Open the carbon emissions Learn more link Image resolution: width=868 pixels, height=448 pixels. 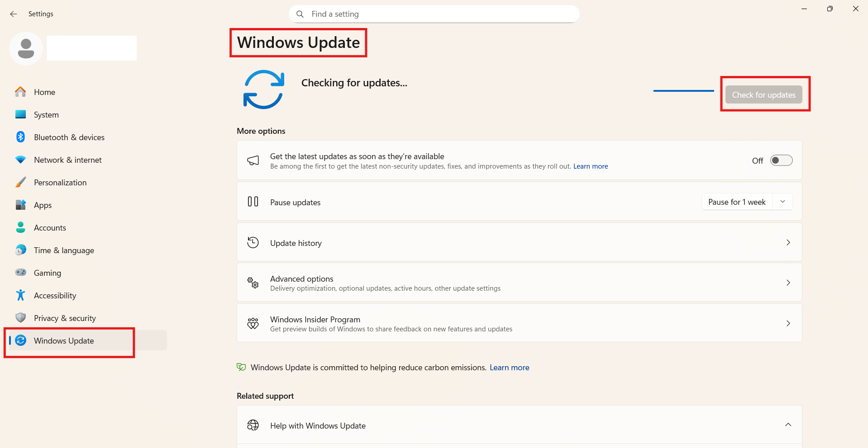pos(509,367)
